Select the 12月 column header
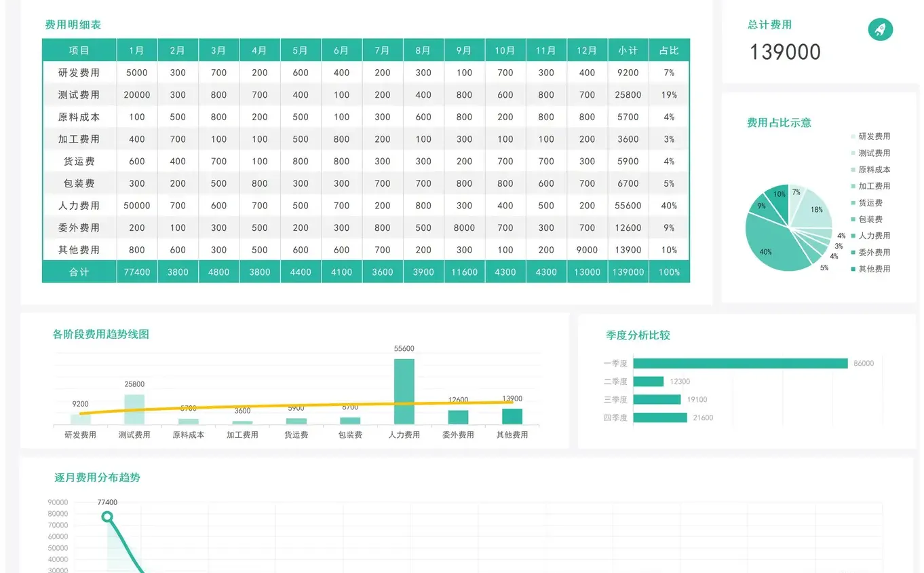The height and width of the screenshot is (573, 924). (587, 50)
